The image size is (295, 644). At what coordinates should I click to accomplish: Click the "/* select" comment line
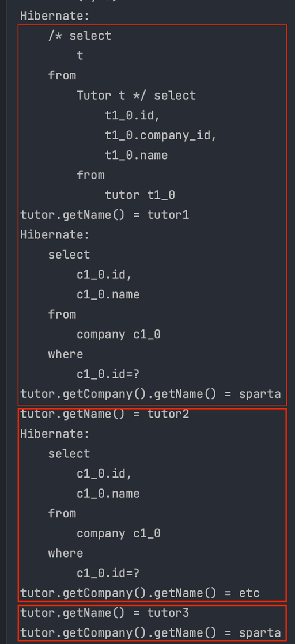click(80, 36)
